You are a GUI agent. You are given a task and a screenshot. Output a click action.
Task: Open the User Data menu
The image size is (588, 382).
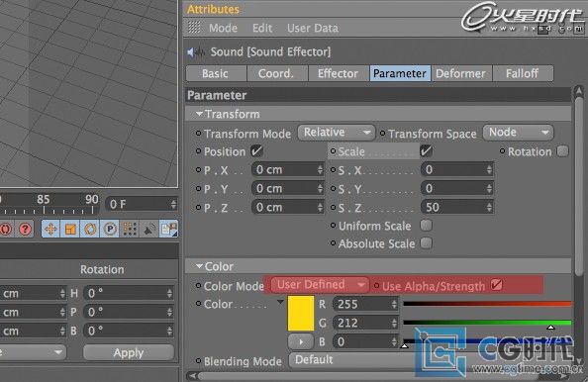313,28
